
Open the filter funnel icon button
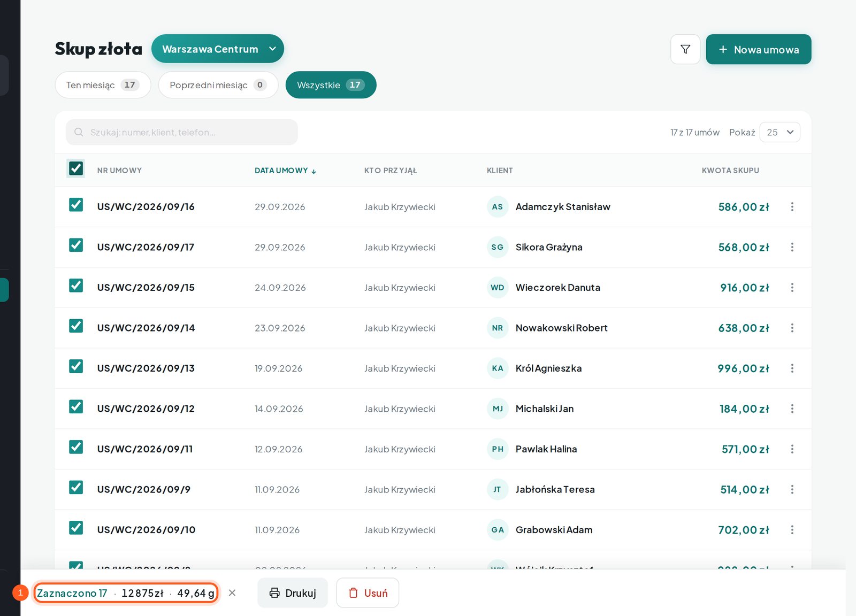pyautogui.click(x=685, y=49)
